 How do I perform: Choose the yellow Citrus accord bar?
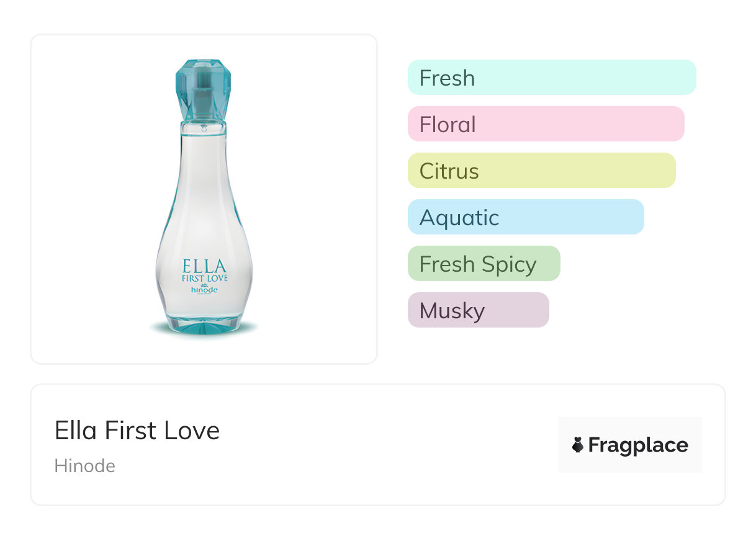541,171
